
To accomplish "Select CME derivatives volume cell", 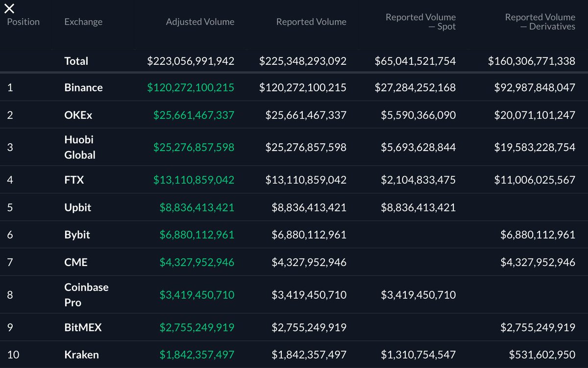I will click(538, 263).
